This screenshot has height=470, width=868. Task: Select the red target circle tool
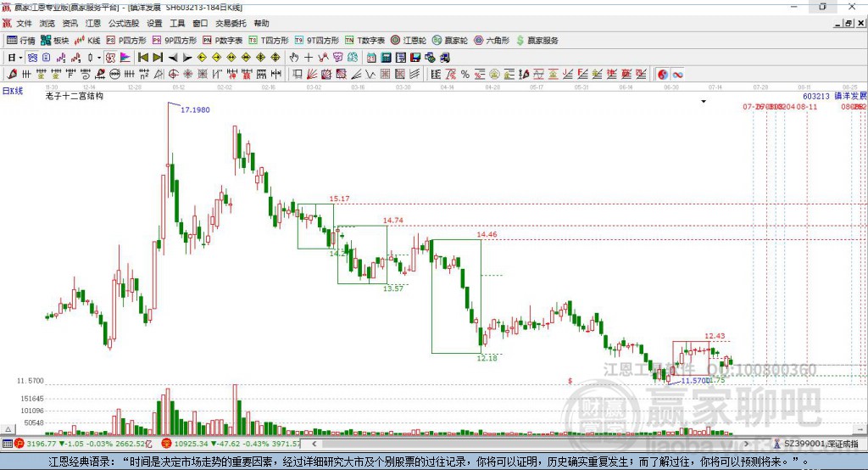(173, 75)
